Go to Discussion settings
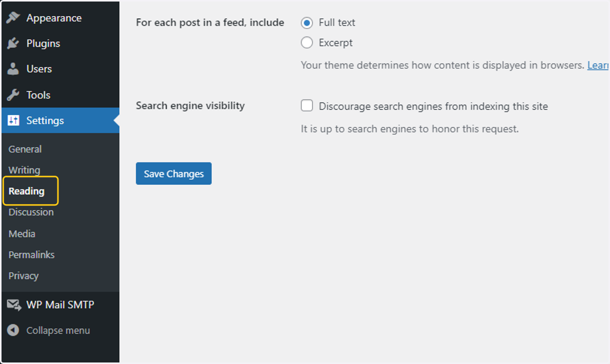 point(31,212)
